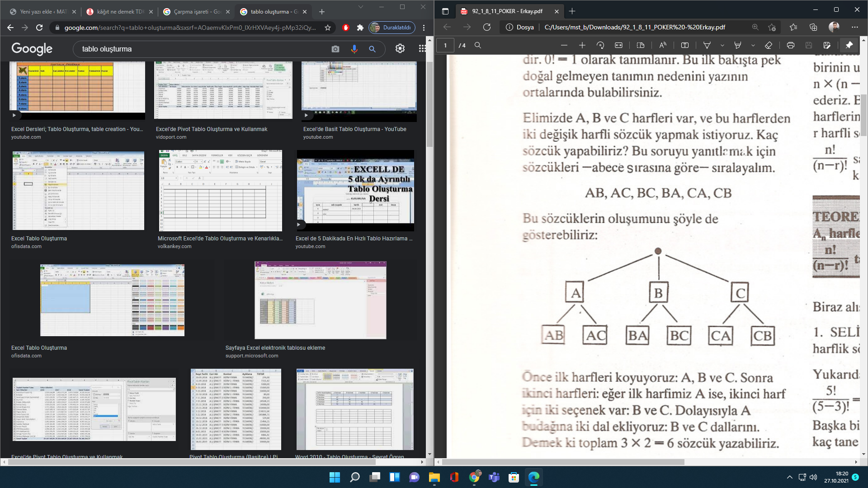
Task: Open Edge profile avatar
Action: click(834, 27)
